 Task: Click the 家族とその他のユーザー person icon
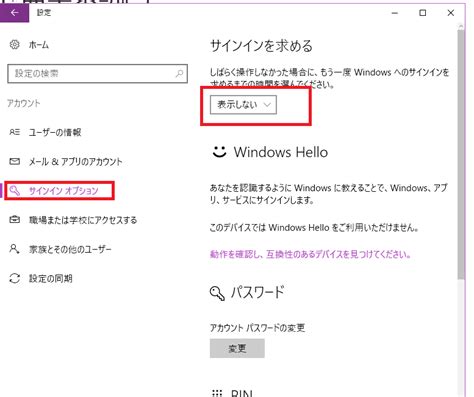click(14, 249)
